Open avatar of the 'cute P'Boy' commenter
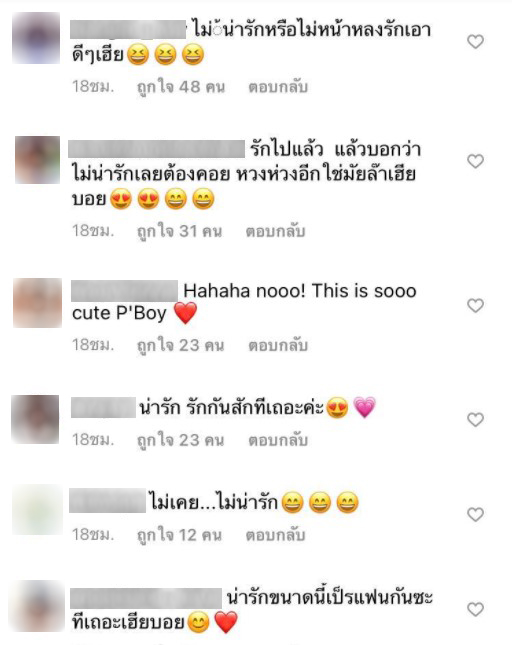 click(37, 303)
